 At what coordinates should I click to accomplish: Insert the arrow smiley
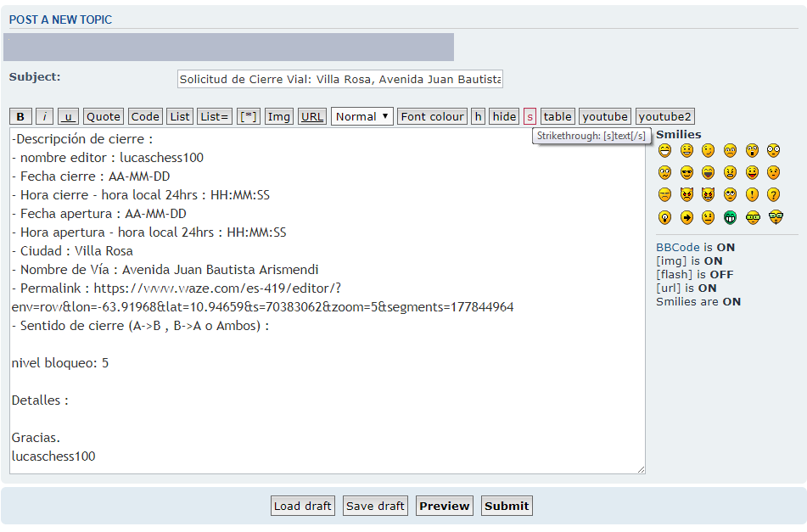(x=687, y=217)
